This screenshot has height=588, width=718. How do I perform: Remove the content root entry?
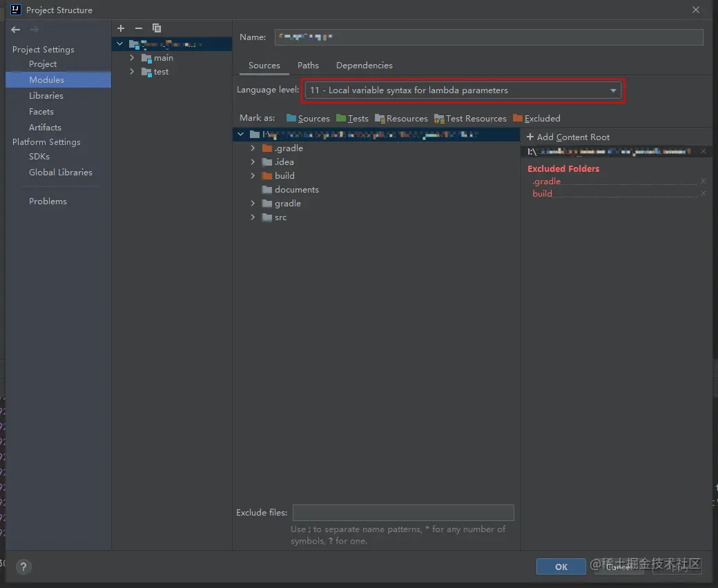pos(704,151)
